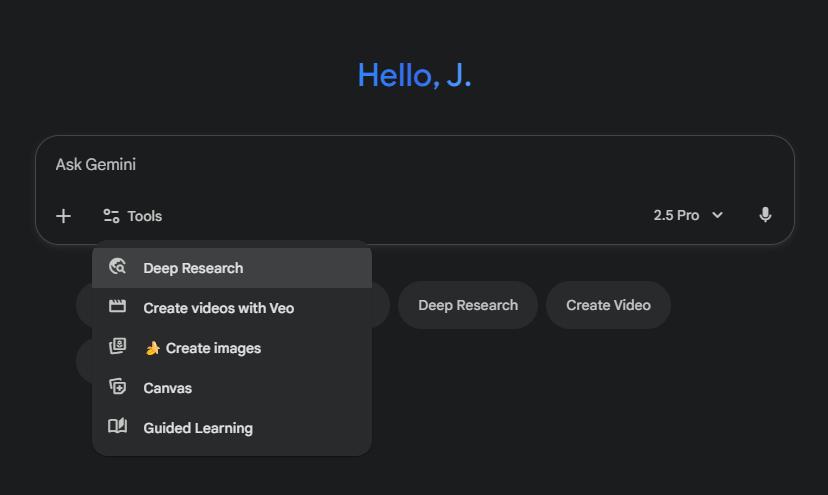Activate the microphone voice input icon
This screenshot has height=495, width=828.
click(765, 215)
